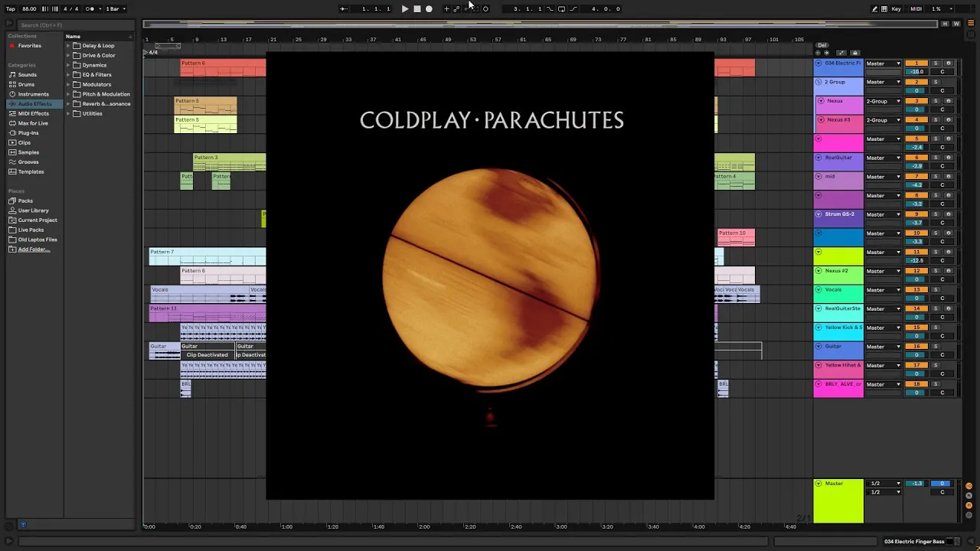
Task: Toggle Draw Mode pencil icon
Action: tap(875, 9)
